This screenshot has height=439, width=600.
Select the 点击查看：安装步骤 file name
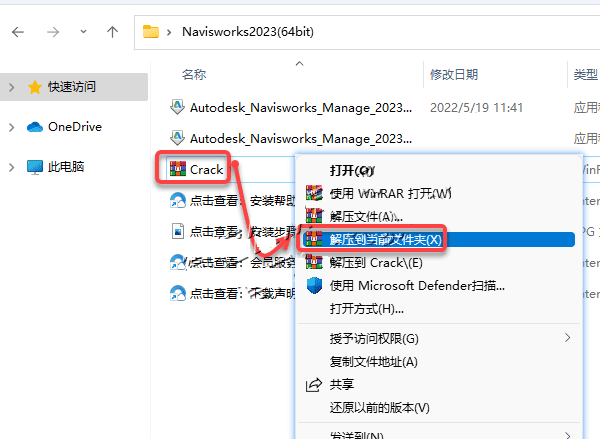coord(243,231)
